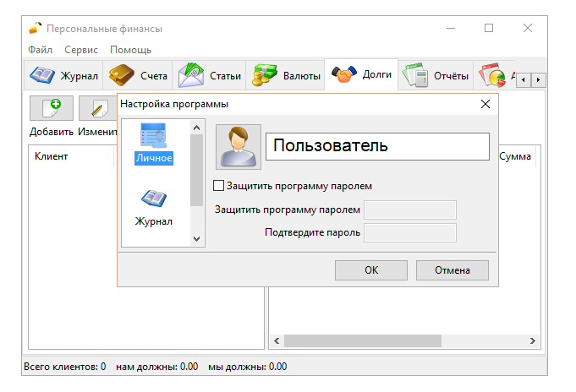The width and height of the screenshot is (576, 392).
Task: Open the Журнал tab with book icon
Action: point(63,75)
